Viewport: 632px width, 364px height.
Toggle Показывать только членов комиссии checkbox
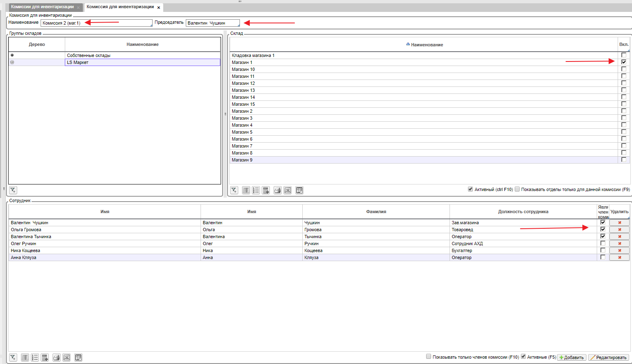coord(429,357)
